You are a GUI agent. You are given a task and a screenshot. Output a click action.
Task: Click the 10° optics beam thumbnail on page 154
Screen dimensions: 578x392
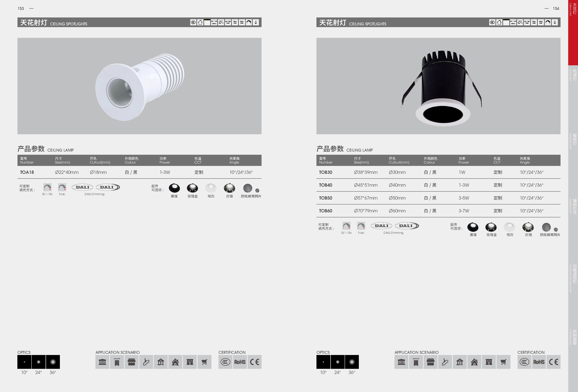tap(323, 362)
